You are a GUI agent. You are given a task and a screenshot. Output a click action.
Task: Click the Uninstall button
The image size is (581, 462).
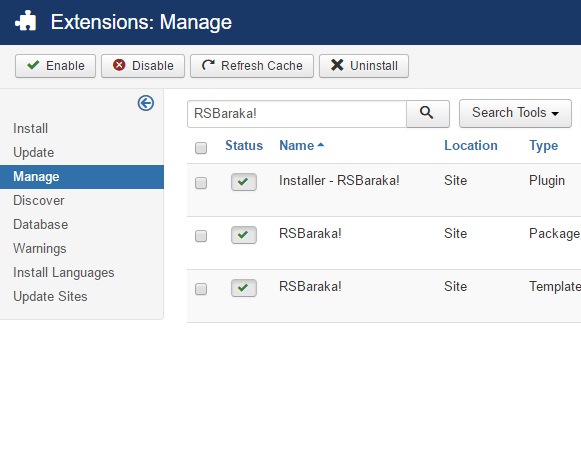364,66
